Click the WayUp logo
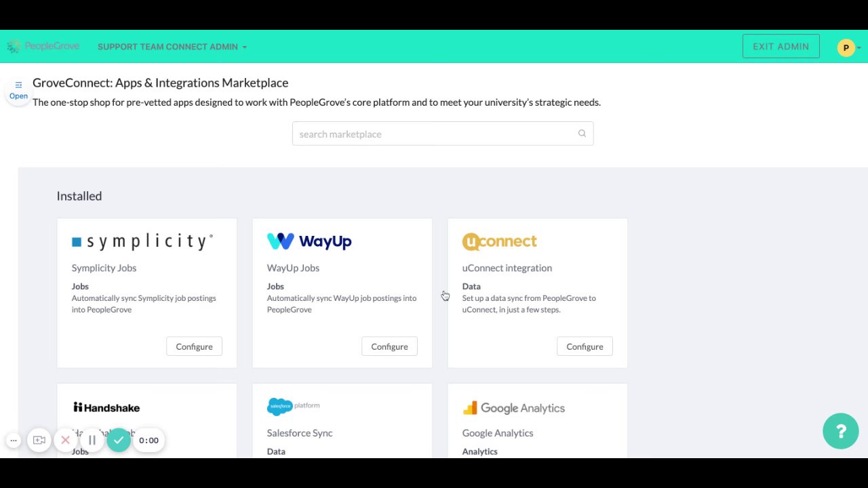Screen dimensions: 868x488 [309, 241]
